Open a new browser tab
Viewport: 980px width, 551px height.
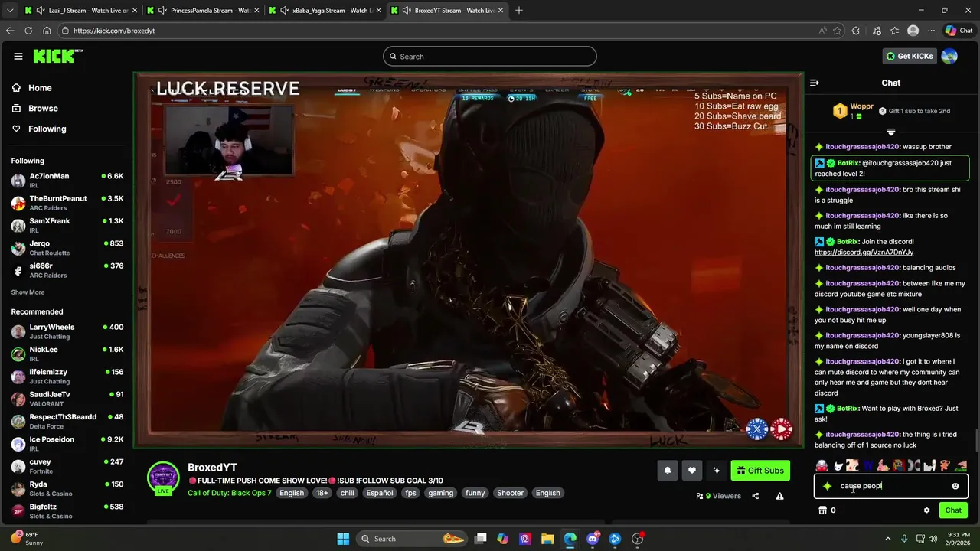coord(519,11)
